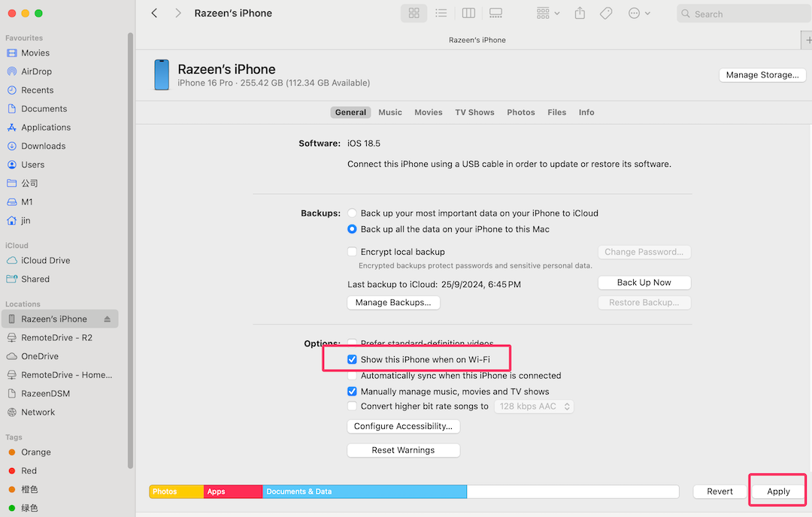This screenshot has height=517, width=812.
Task: Filter by 橙色 tag
Action: click(x=29, y=489)
